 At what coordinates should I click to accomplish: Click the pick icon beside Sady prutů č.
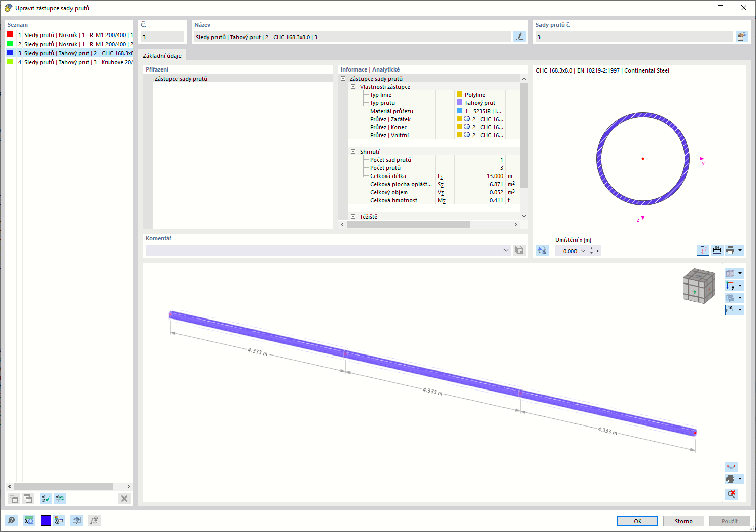(x=742, y=37)
